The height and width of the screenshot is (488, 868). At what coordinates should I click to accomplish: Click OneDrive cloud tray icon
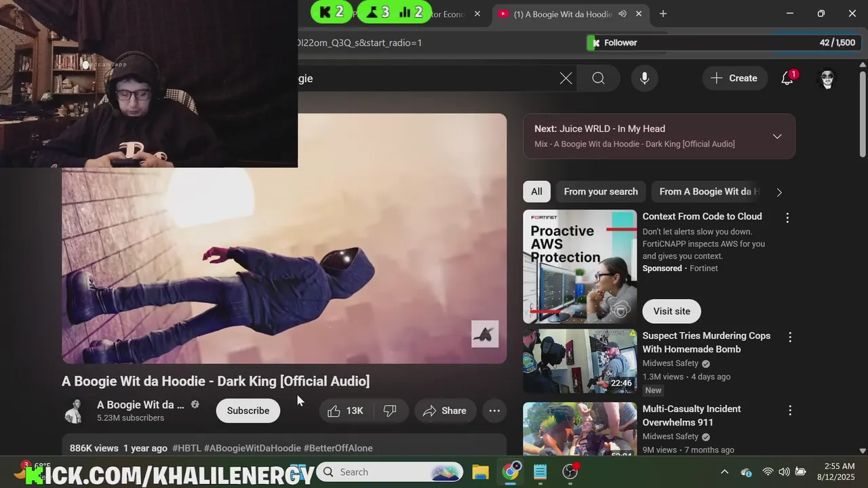click(x=746, y=472)
